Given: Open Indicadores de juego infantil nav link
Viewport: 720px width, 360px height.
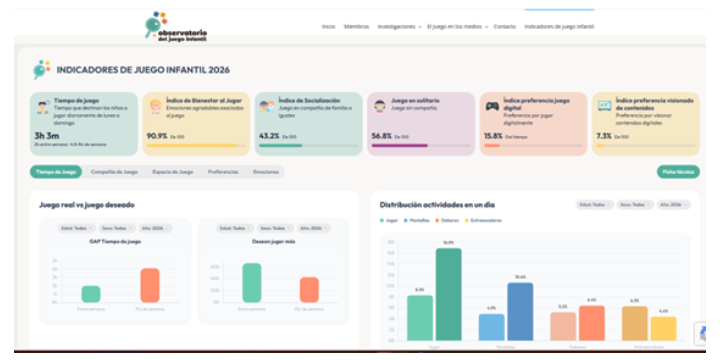Looking at the screenshot, I should click(559, 27).
